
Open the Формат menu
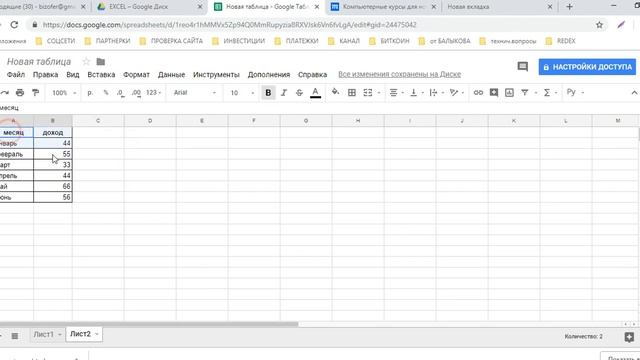pos(136,75)
